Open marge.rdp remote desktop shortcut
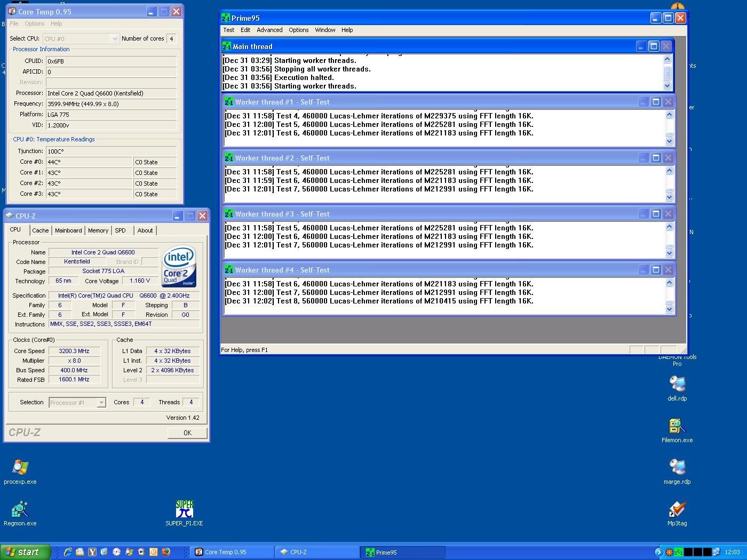This screenshot has height=560, width=747. 677,472
